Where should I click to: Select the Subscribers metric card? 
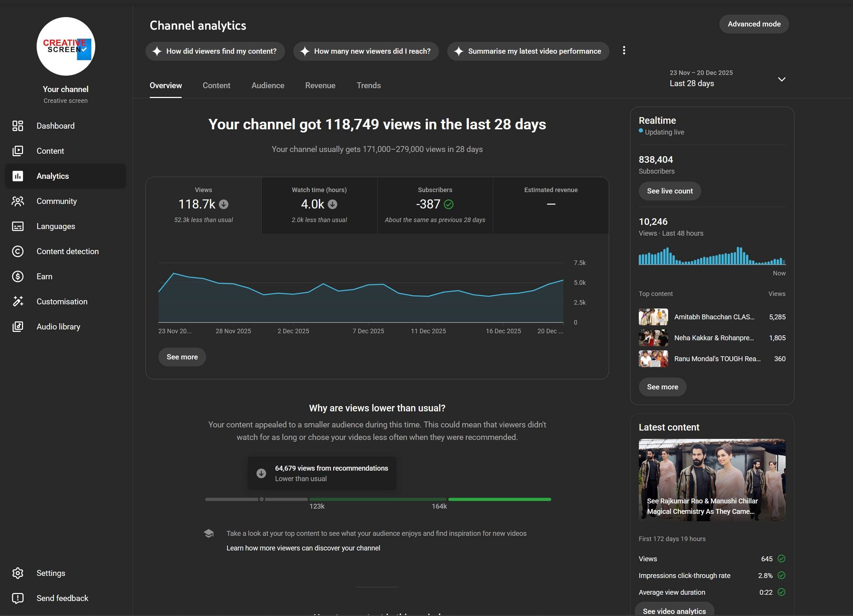435,205
